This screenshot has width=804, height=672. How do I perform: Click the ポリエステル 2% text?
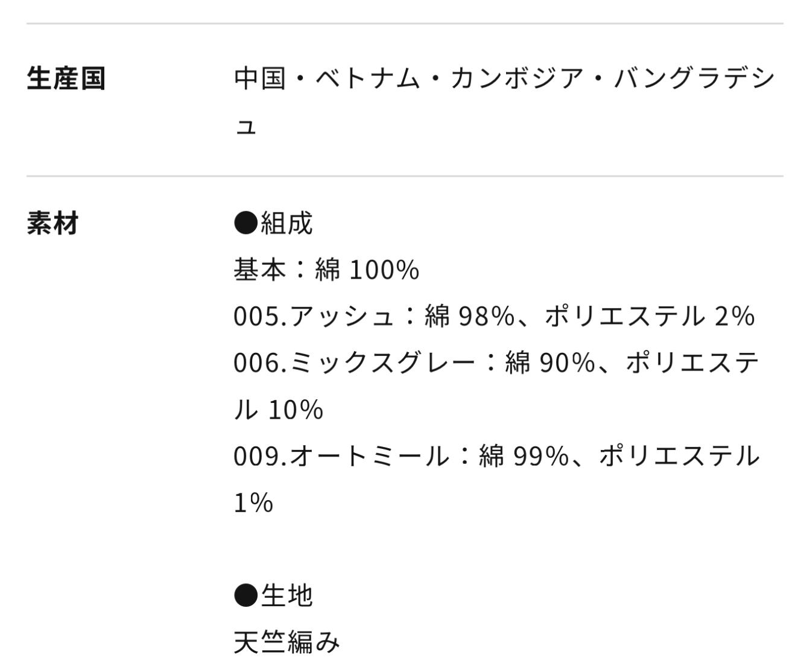pyautogui.click(x=650, y=317)
